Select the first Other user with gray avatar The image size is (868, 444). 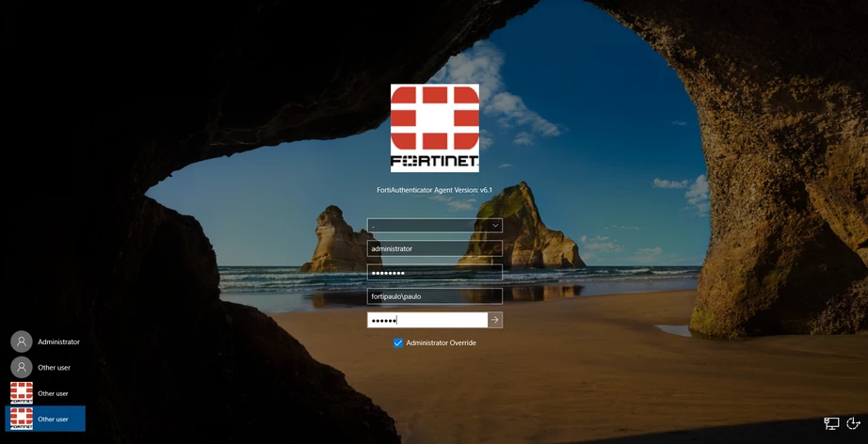[x=45, y=367]
